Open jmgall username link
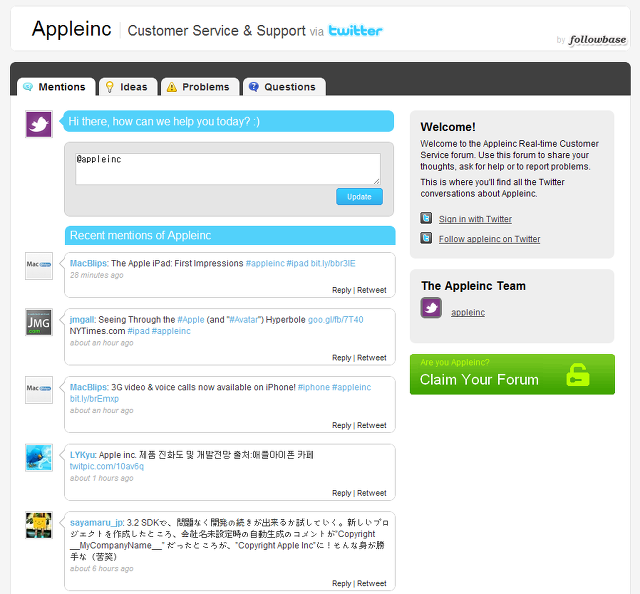 (x=82, y=320)
